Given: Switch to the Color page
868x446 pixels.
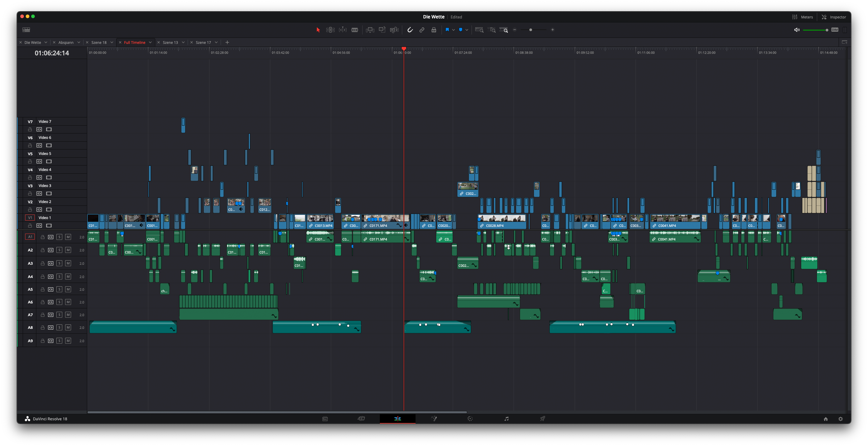Looking at the screenshot, I should tap(470, 419).
